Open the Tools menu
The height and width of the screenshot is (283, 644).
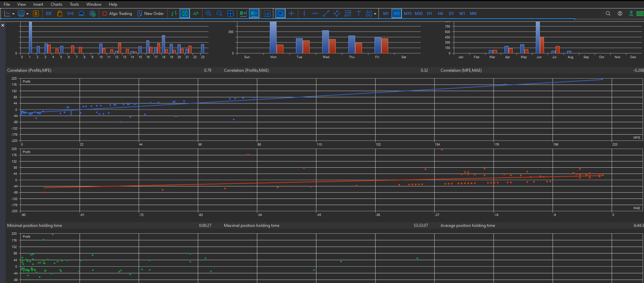click(x=74, y=4)
